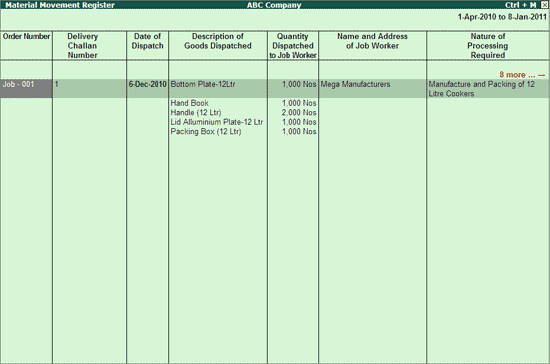Click the Order Number column header
The height and width of the screenshot is (364, 550).
click(x=26, y=36)
